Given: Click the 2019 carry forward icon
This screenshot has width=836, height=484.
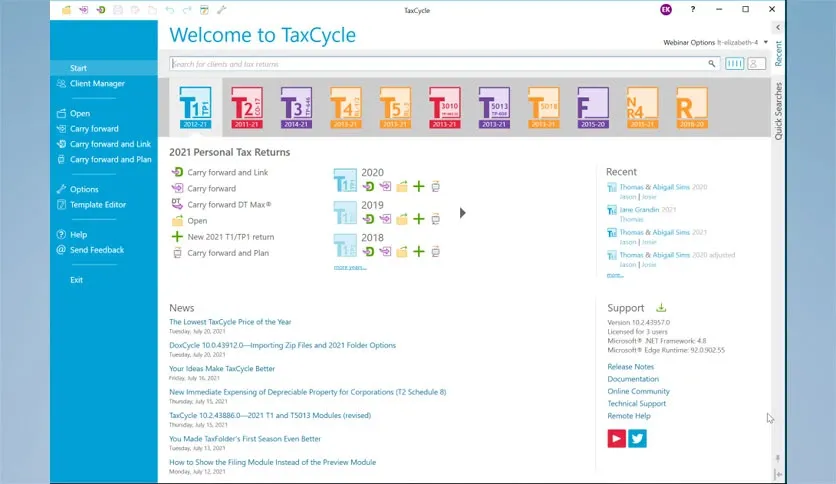Looking at the screenshot, I should 385,219.
